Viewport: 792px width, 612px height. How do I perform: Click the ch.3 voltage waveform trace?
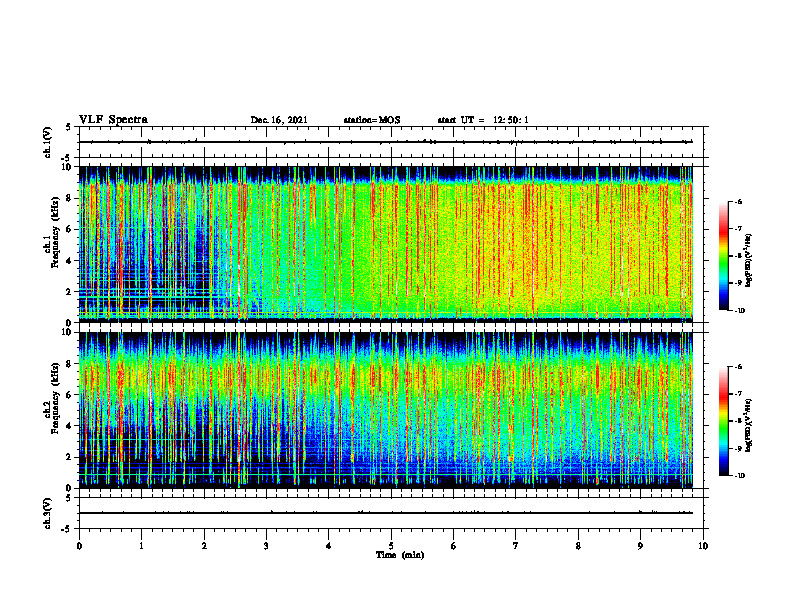[386, 513]
